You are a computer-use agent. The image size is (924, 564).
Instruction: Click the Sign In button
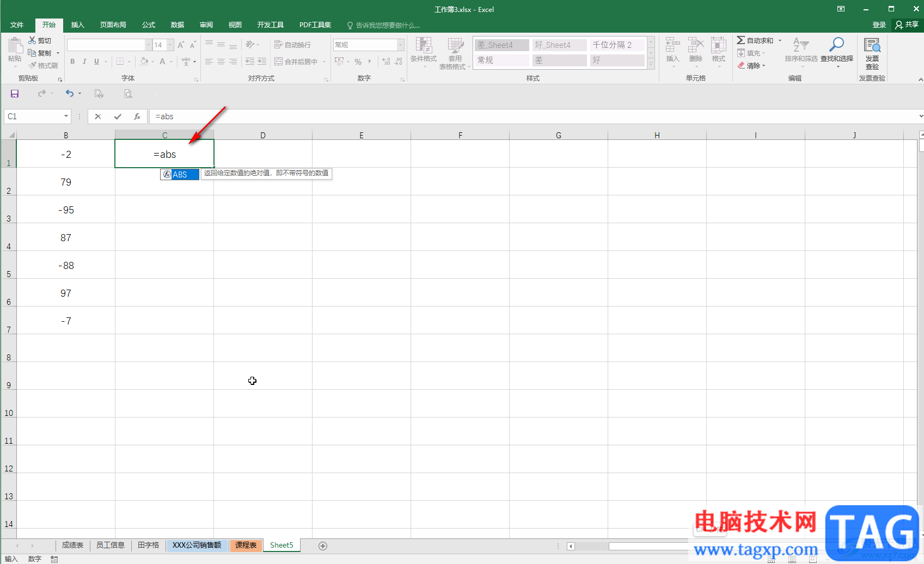[879, 25]
